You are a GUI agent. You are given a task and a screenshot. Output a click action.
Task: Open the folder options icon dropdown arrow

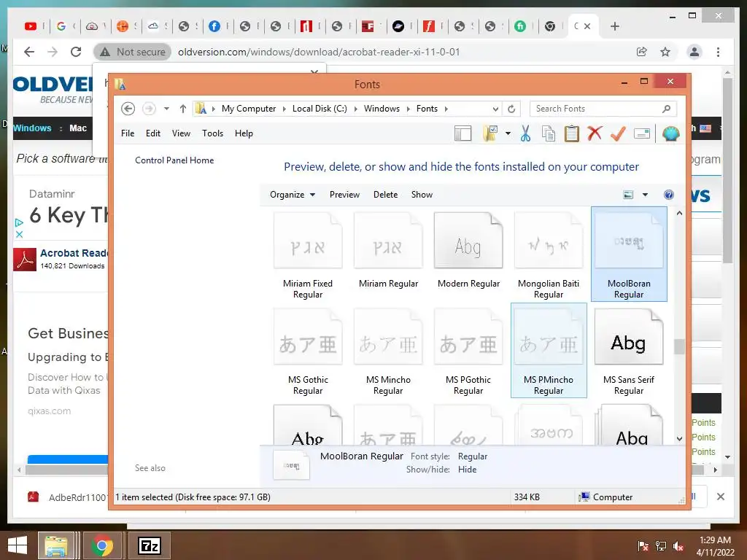click(508, 134)
